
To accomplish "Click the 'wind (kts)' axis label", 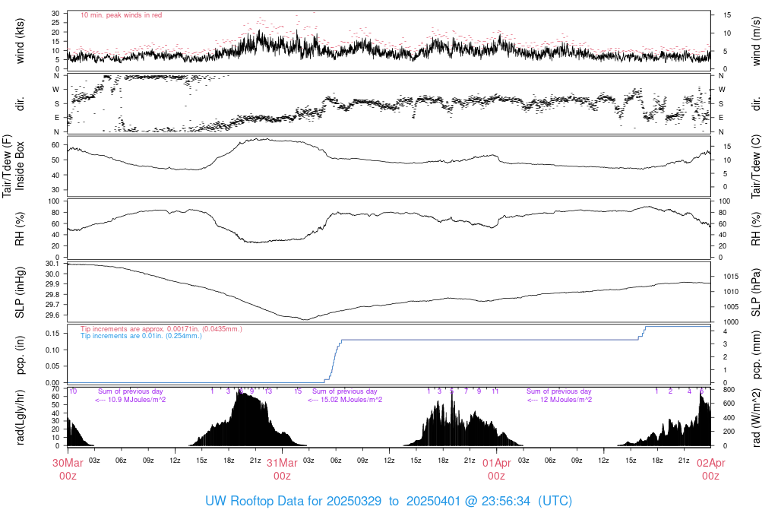I will point(20,41).
